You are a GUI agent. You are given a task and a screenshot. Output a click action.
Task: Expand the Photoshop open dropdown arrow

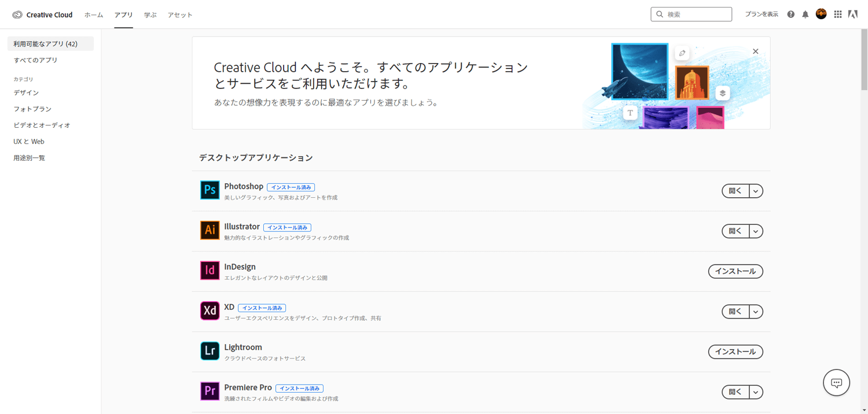(x=756, y=191)
